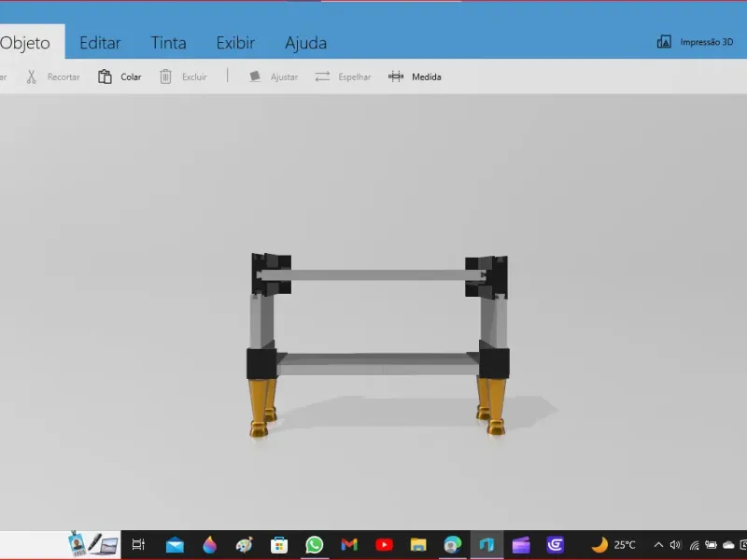Open network settings from system tray
This screenshot has width=747, height=560.
694,545
